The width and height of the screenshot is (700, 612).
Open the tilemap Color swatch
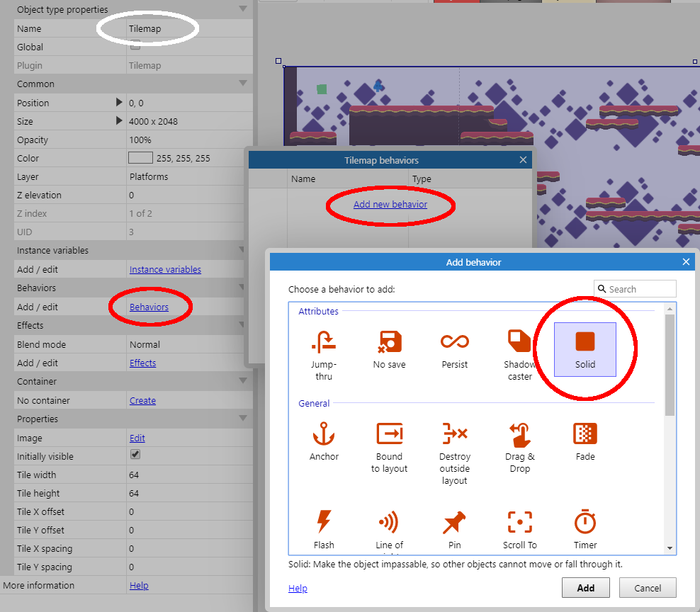pyautogui.click(x=139, y=157)
